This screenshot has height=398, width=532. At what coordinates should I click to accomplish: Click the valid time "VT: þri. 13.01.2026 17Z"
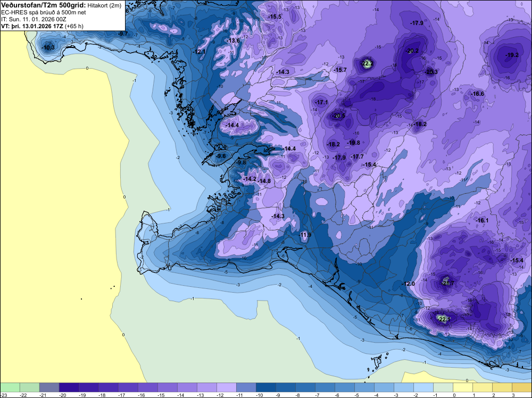pos(32,26)
